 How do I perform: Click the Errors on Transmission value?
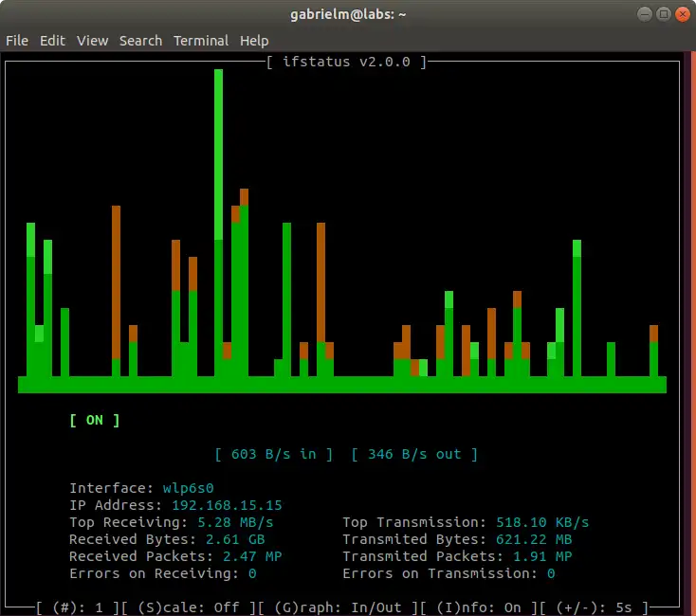pos(551,573)
